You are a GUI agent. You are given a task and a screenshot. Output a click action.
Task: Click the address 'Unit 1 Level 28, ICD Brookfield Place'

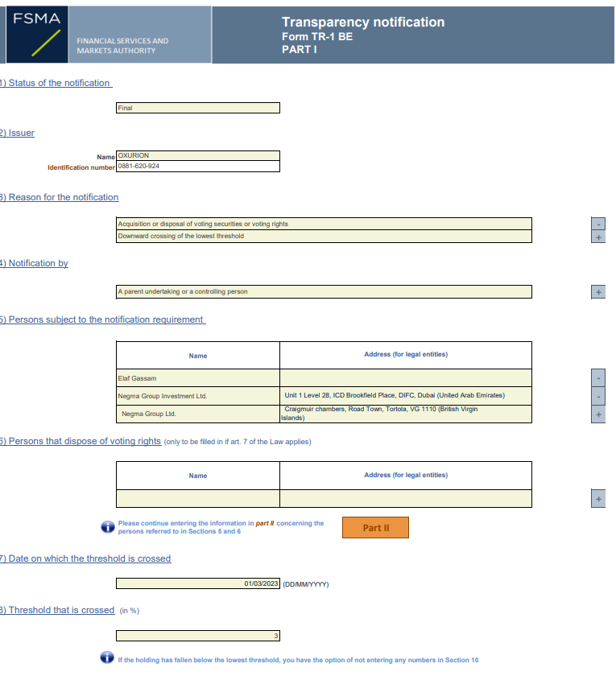tap(406, 396)
